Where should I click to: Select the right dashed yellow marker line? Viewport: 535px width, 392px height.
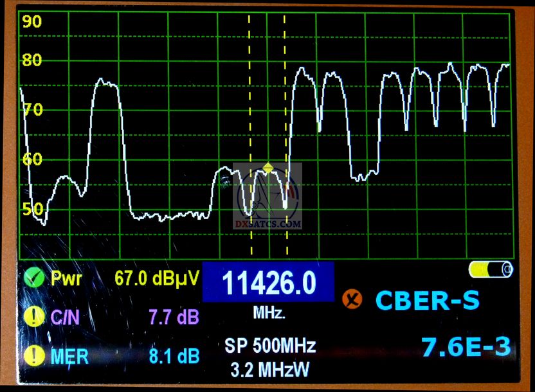(x=285, y=129)
